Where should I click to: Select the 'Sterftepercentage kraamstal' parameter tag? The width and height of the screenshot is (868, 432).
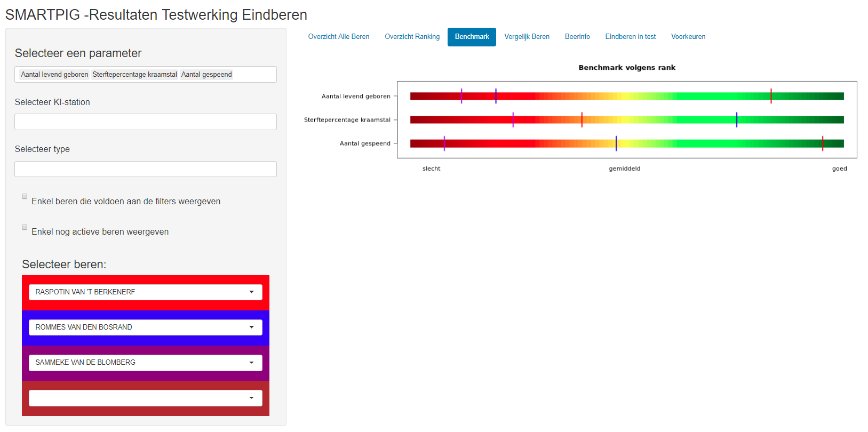coord(134,75)
